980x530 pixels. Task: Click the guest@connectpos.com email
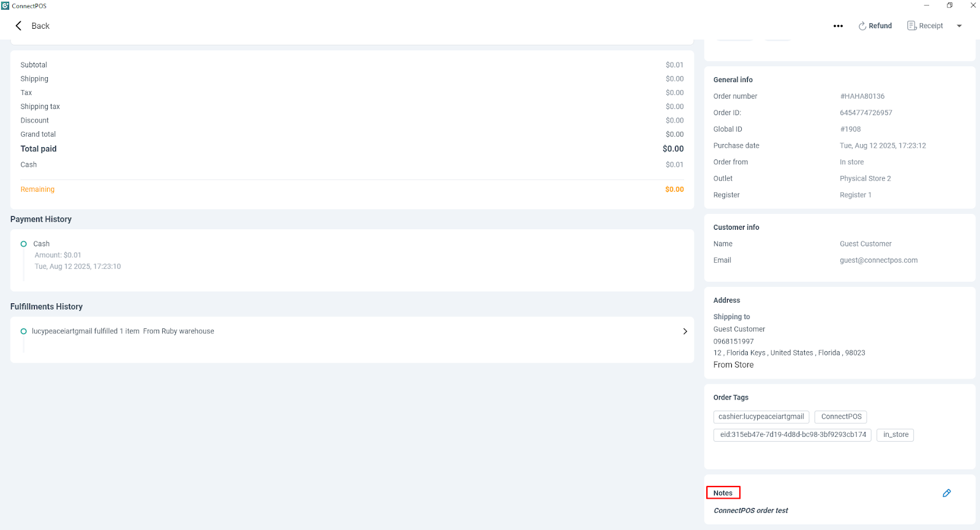(878, 260)
